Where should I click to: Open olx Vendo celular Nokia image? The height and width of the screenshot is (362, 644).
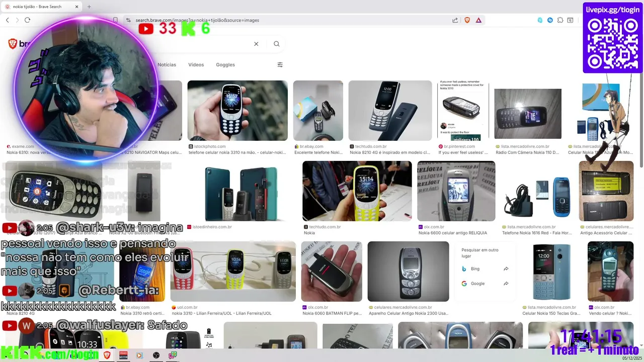(610, 271)
